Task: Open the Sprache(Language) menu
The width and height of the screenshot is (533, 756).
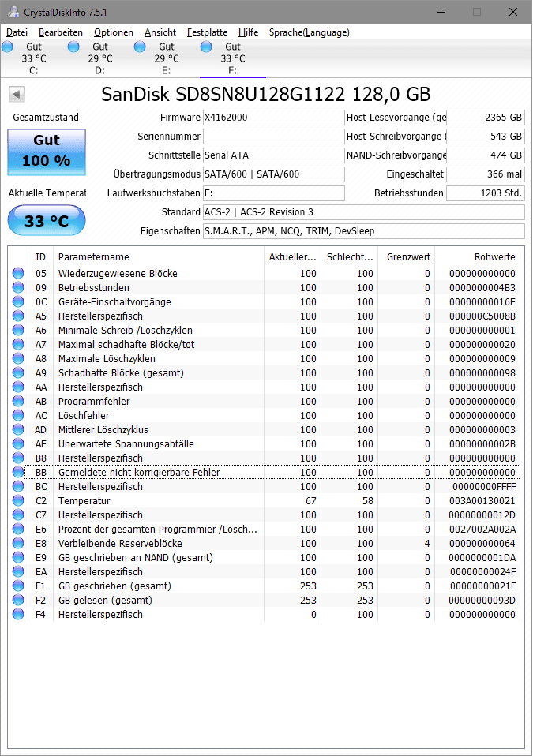Action: pos(310,32)
